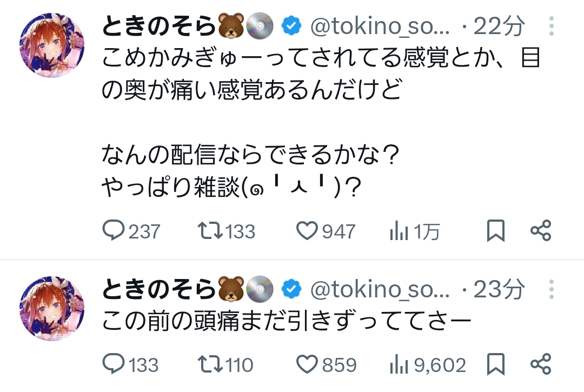Open the profile avatar on the 23分 tweet
The image size is (584, 392).
pyautogui.click(x=52, y=309)
